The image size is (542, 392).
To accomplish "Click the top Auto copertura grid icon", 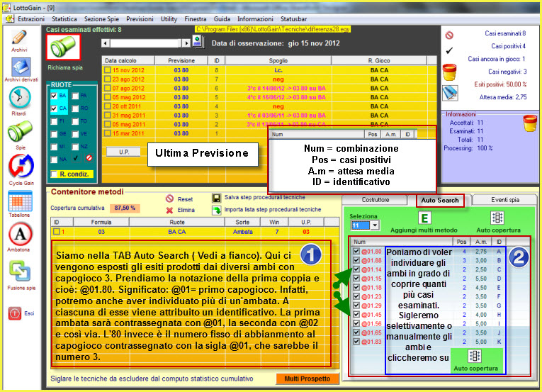I will 497,218.
